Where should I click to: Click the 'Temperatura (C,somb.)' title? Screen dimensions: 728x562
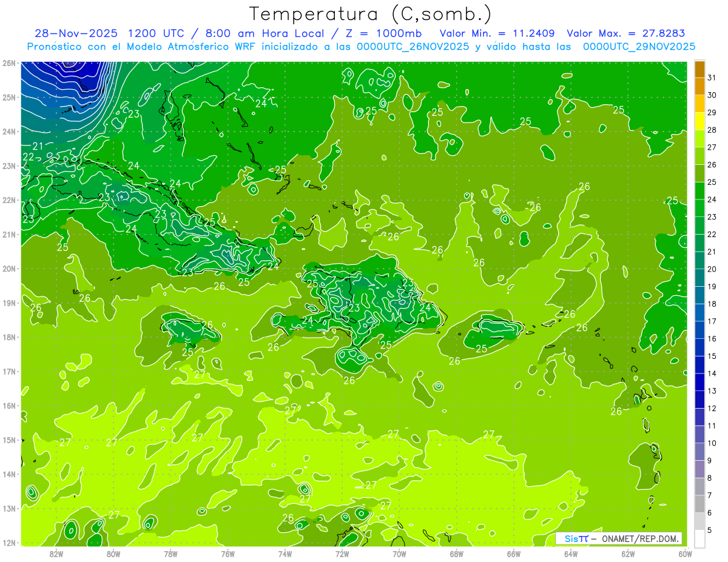(371, 14)
